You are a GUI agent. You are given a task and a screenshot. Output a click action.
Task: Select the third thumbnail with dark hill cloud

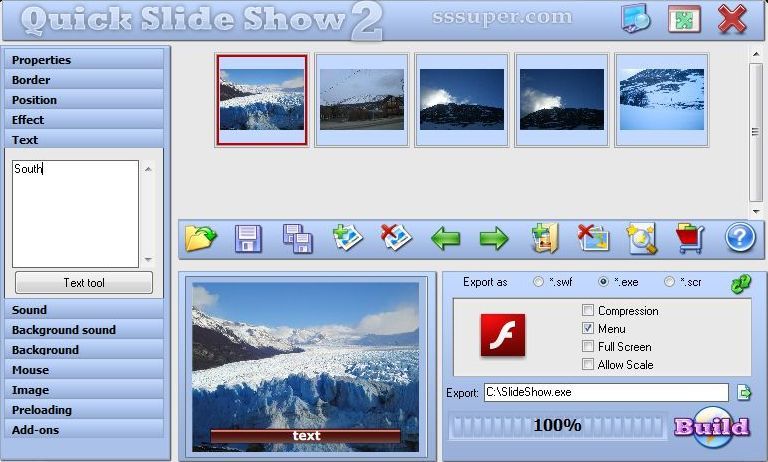462,100
